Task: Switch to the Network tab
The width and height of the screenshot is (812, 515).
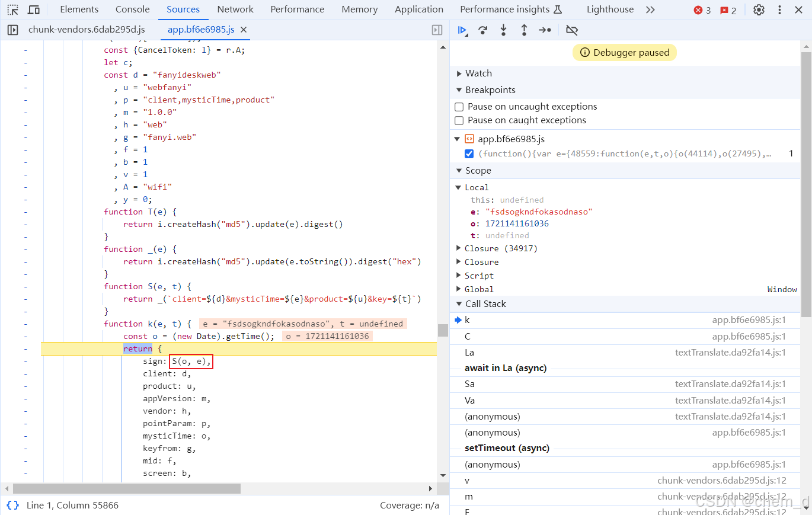Action: point(235,9)
